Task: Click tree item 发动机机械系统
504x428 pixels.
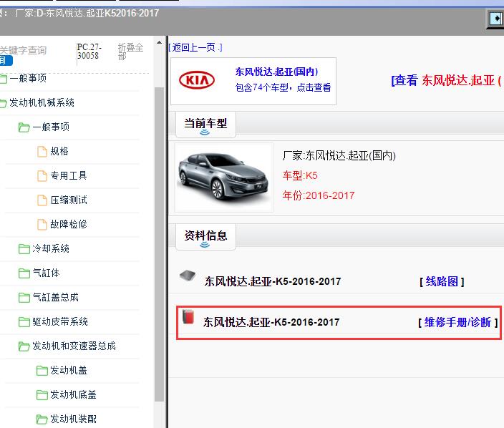Action: click(42, 103)
